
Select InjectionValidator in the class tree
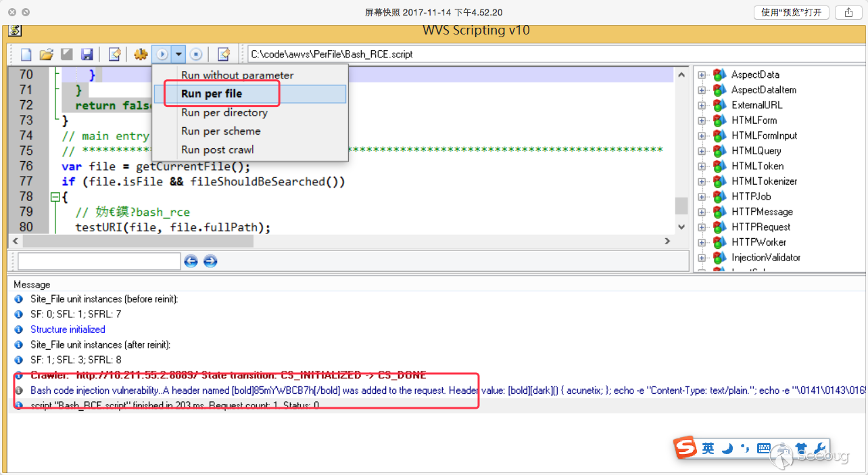coord(765,258)
